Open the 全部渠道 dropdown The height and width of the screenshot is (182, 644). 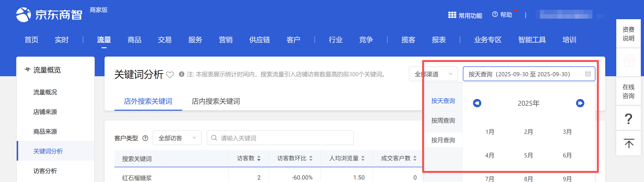click(433, 74)
